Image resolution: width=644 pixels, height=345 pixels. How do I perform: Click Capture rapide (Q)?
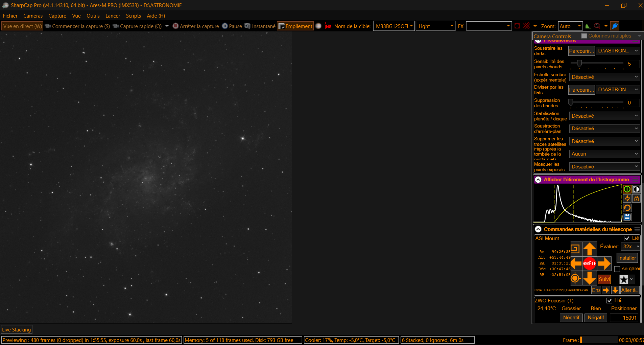(137, 26)
